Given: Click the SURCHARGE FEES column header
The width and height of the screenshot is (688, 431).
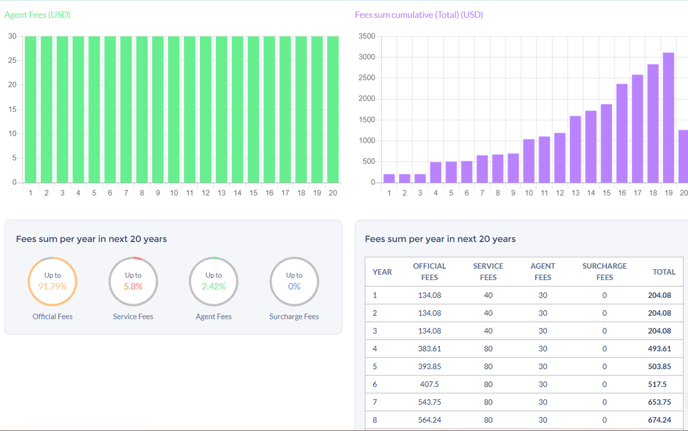Looking at the screenshot, I should coord(604,271).
